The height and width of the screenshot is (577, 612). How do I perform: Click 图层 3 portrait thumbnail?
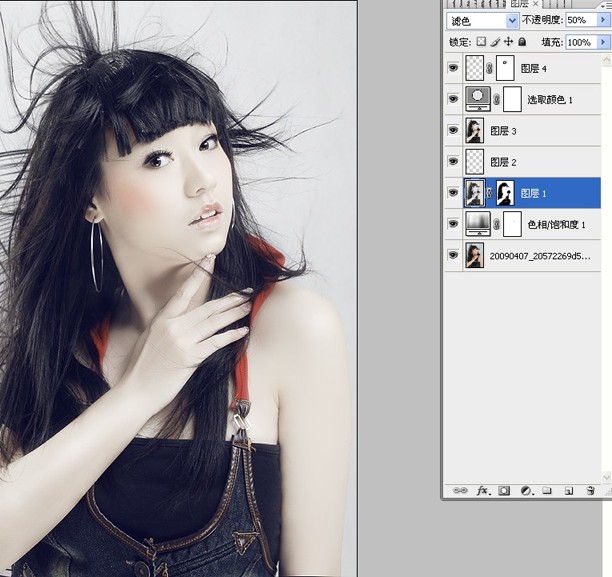point(475,130)
